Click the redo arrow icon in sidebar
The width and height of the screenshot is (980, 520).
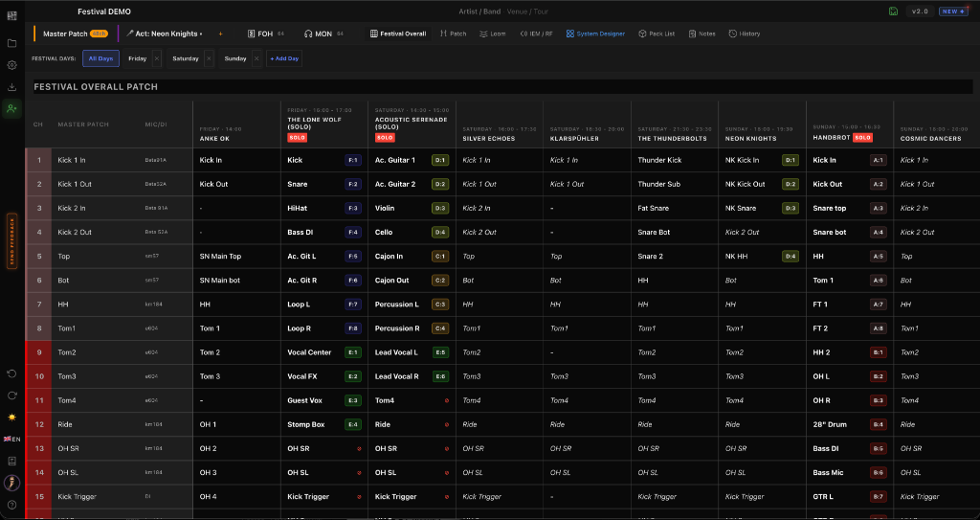(11, 396)
